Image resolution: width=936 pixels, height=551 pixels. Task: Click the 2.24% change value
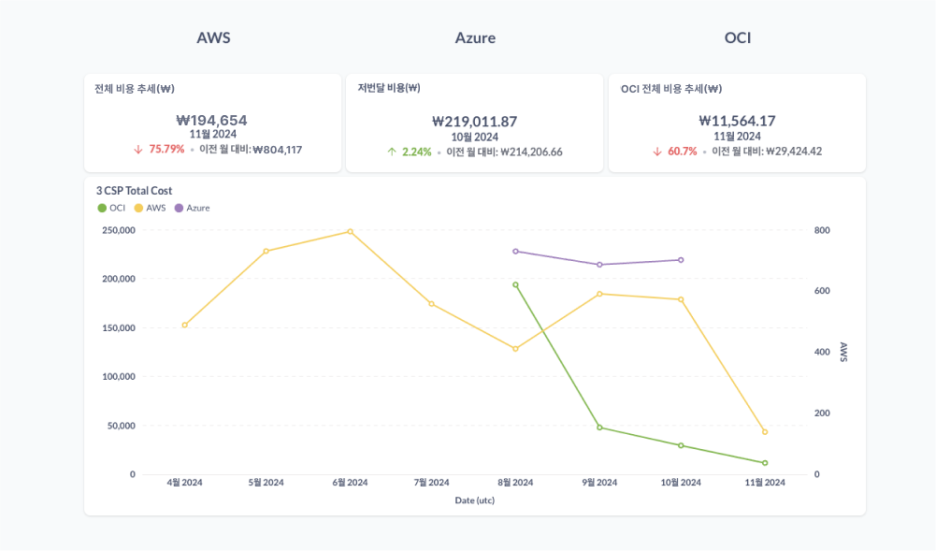417,152
